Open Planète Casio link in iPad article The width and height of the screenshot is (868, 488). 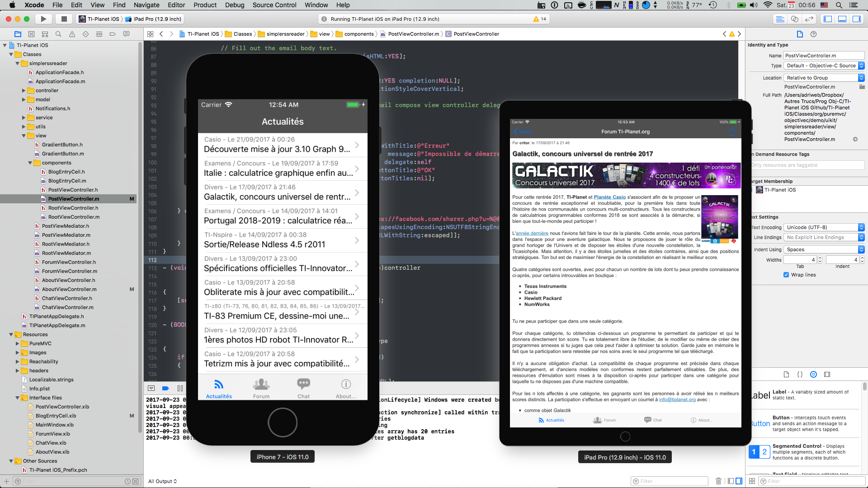609,197
